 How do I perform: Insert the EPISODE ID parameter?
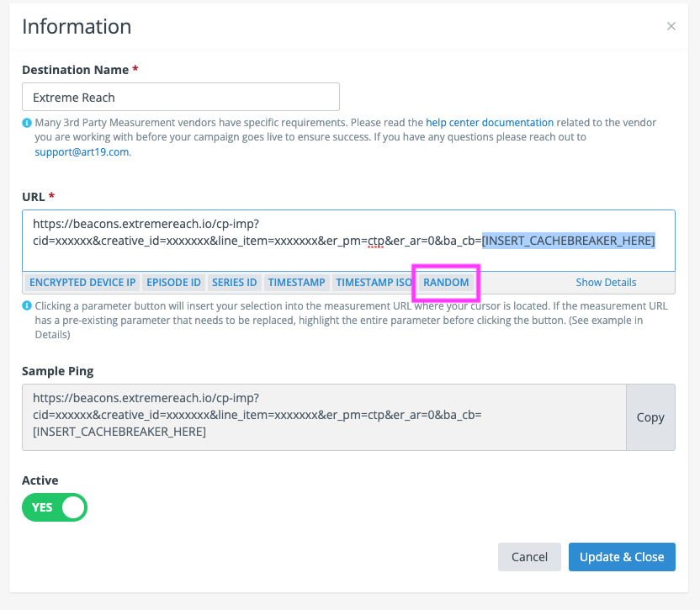coord(173,282)
